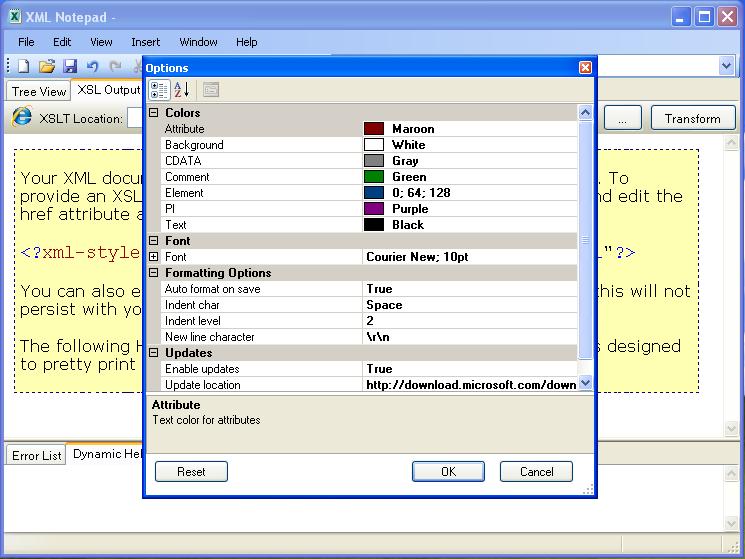
Task: Switch to the Error List tab
Action: click(x=36, y=455)
